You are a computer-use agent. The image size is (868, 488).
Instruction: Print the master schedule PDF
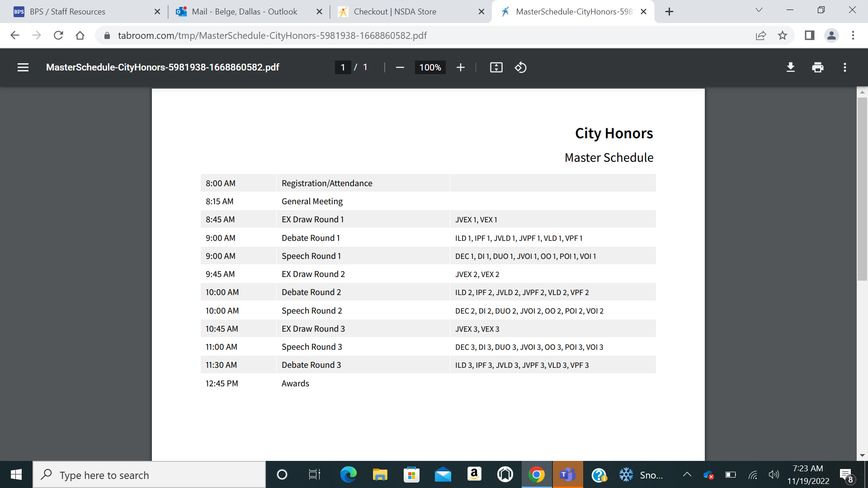click(x=817, y=67)
